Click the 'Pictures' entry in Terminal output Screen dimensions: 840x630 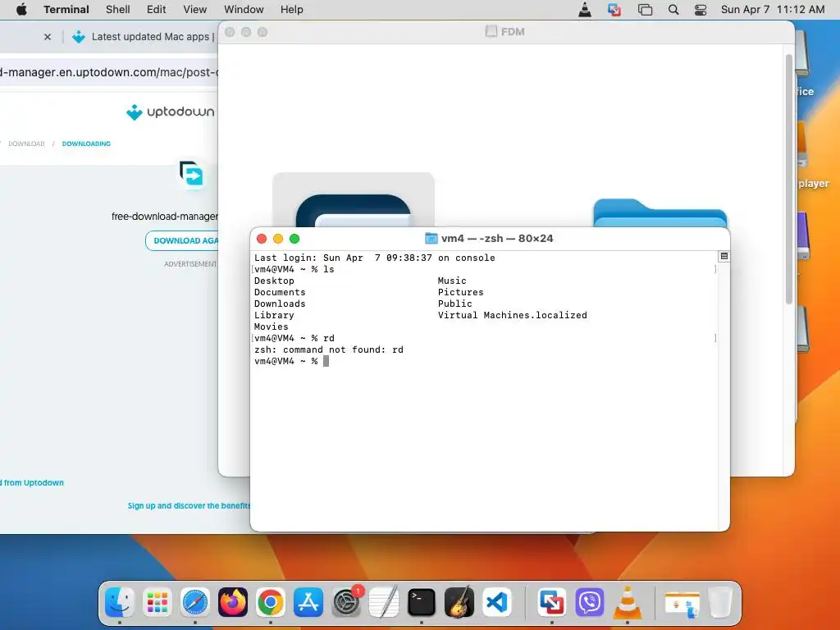[461, 292]
